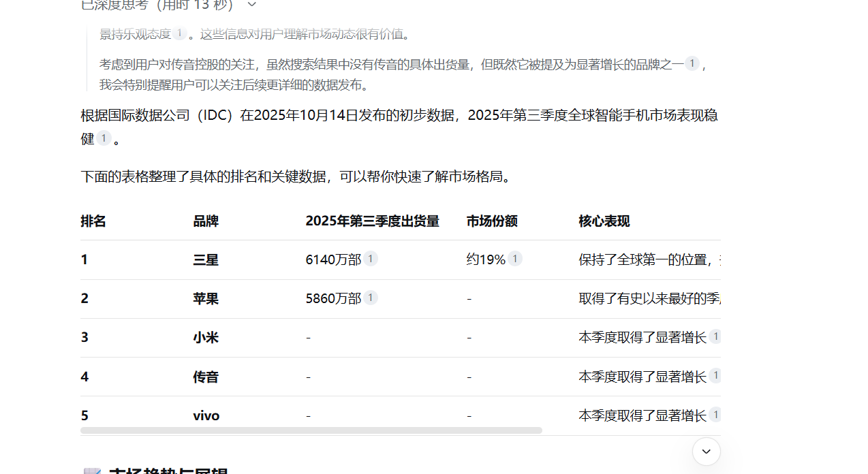Viewport: 868px width, 474px height.
Task: Open citation badge beside 6140万部
Action: [371, 259]
